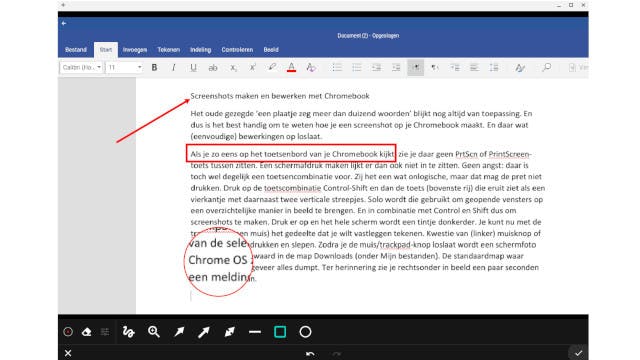Insert a bulleted list
640x360 pixels.
pos(337,68)
